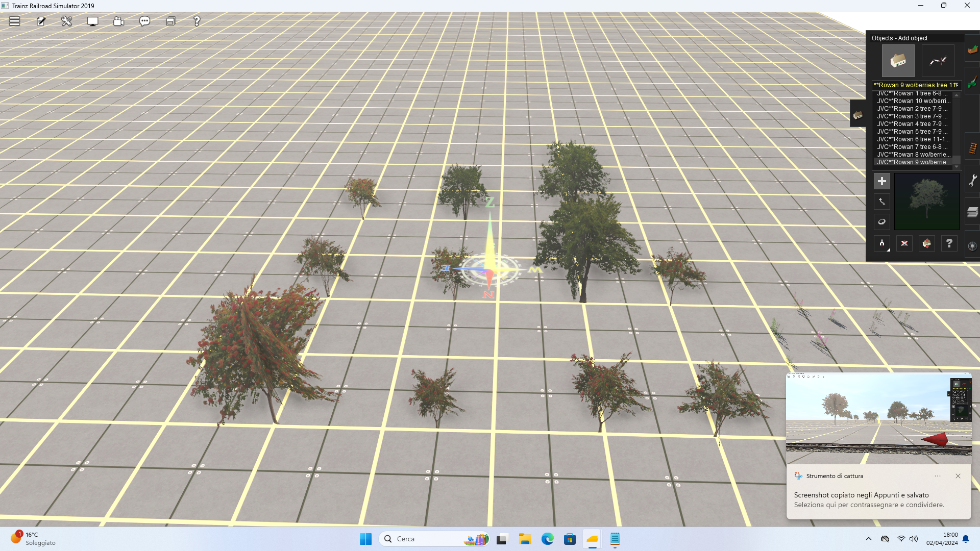Close the Strumento di cattura notification

(x=958, y=476)
